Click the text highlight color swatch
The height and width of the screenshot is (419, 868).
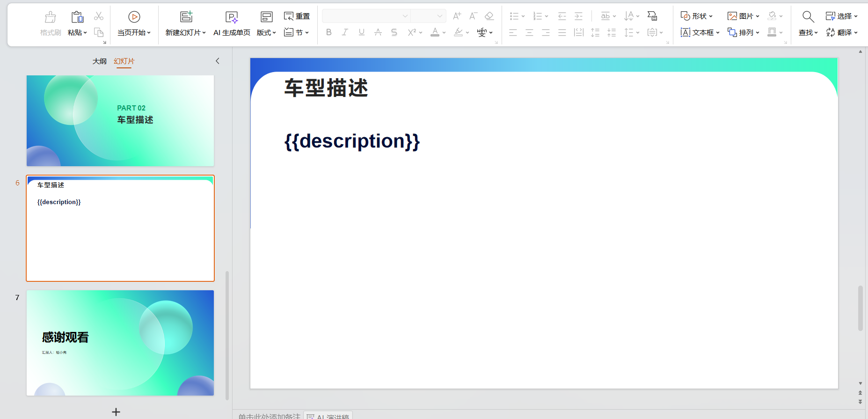pos(459,32)
